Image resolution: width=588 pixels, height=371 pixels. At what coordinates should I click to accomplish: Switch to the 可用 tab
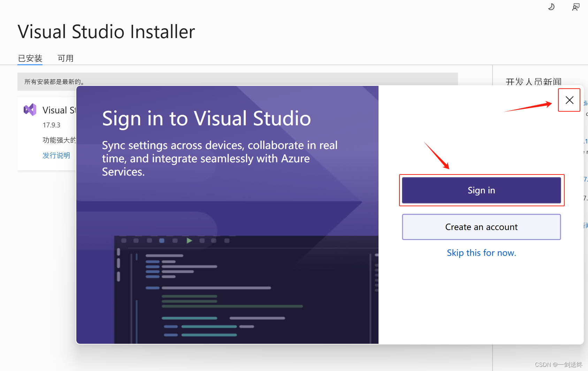click(66, 58)
